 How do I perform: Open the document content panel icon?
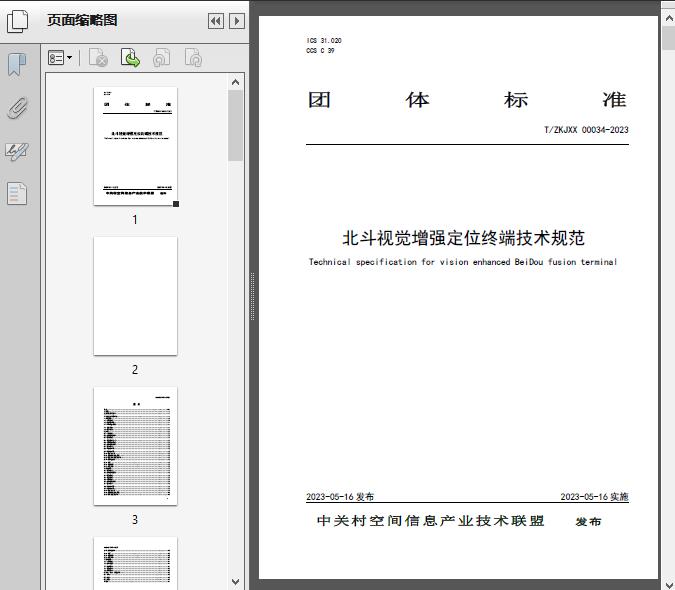tap(17, 193)
